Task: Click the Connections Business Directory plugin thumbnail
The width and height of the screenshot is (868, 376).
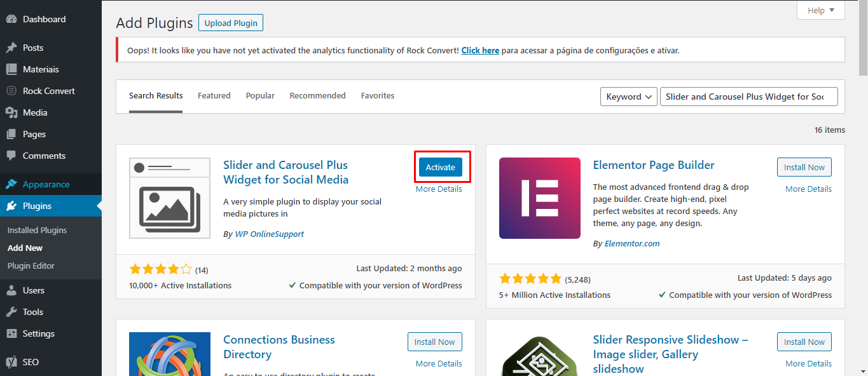Action: point(170,354)
